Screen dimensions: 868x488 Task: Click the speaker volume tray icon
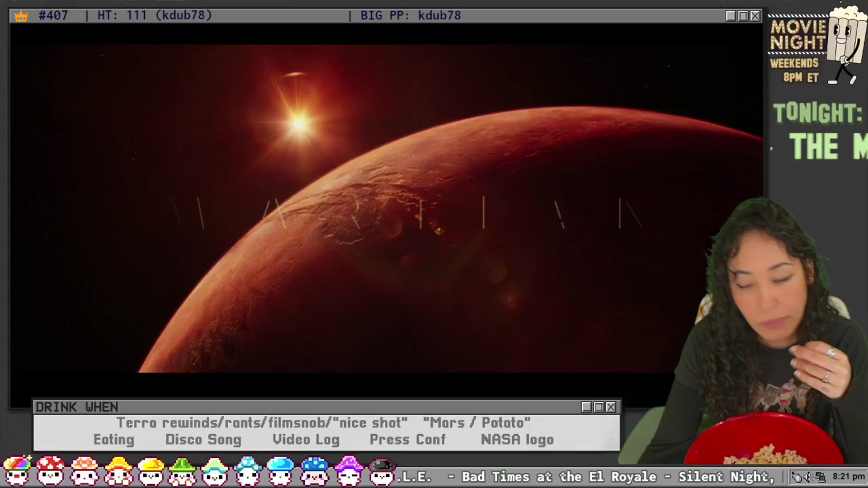[808, 477]
